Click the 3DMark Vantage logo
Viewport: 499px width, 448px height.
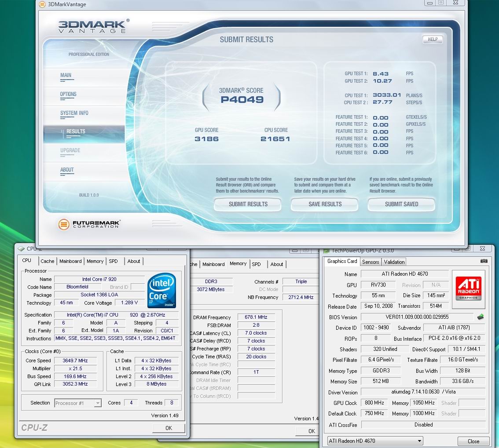coord(94,26)
